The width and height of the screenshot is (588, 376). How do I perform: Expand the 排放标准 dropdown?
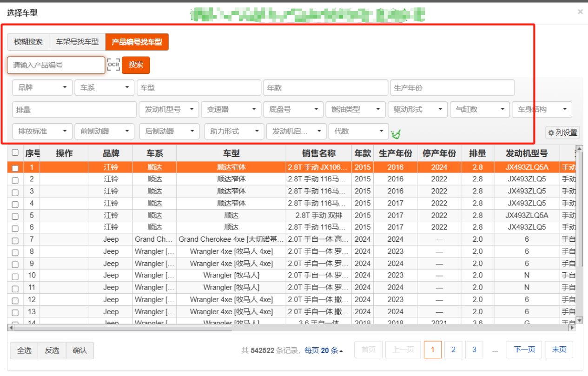coord(42,131)
